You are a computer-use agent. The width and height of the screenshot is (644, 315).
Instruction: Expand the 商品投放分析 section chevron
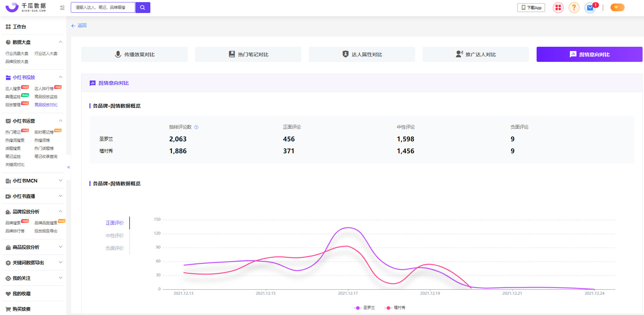[x=61, y=247]
